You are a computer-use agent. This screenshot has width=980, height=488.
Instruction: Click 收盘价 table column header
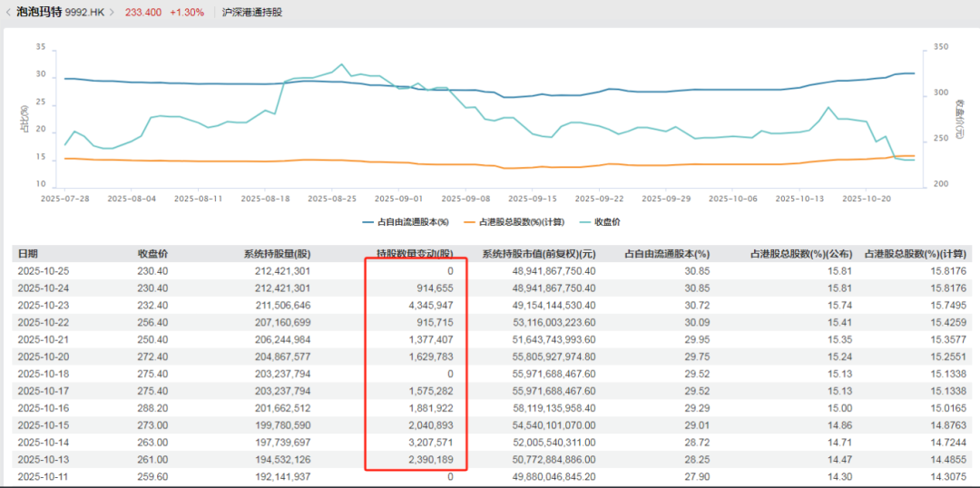tap(152, 254)
